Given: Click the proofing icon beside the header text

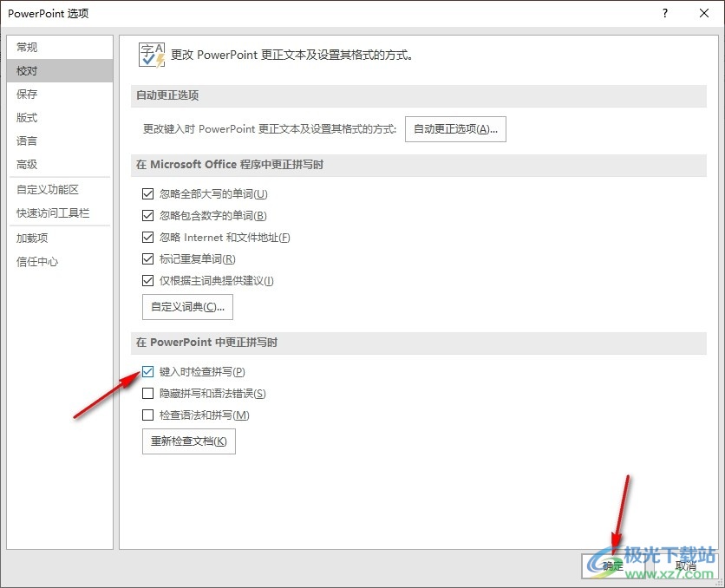Looking at the screenshot, I should pyautogui.click(x=151, y=54).
